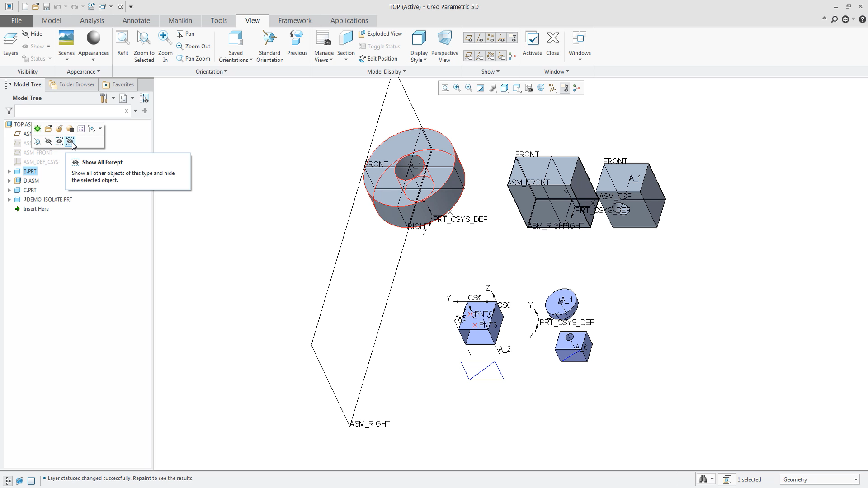Return to the Previous orientation
Viewport: 868px width, 488px height.
297,44
